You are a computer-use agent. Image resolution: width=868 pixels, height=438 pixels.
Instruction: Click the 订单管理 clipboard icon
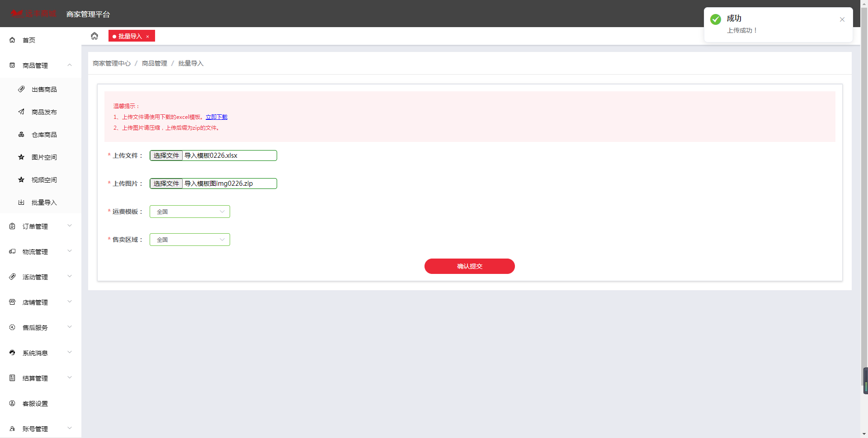pos(12,226)
